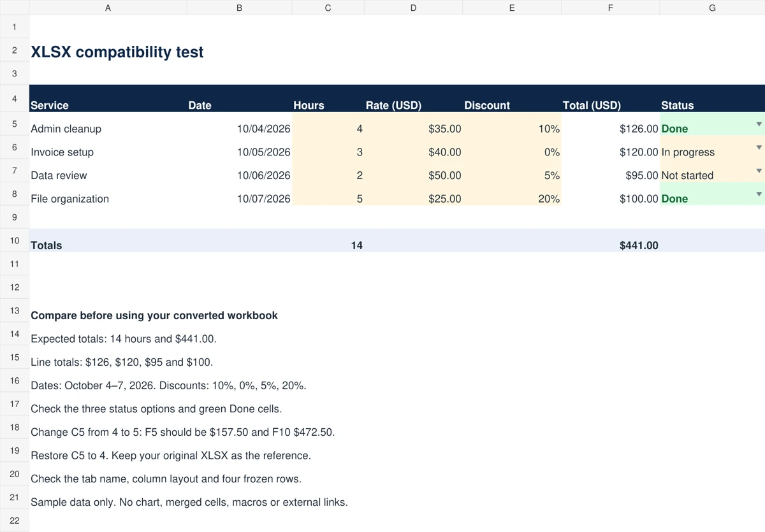Click the grand total cell $441.00
The image size is (765, 532).
point(610,241)
